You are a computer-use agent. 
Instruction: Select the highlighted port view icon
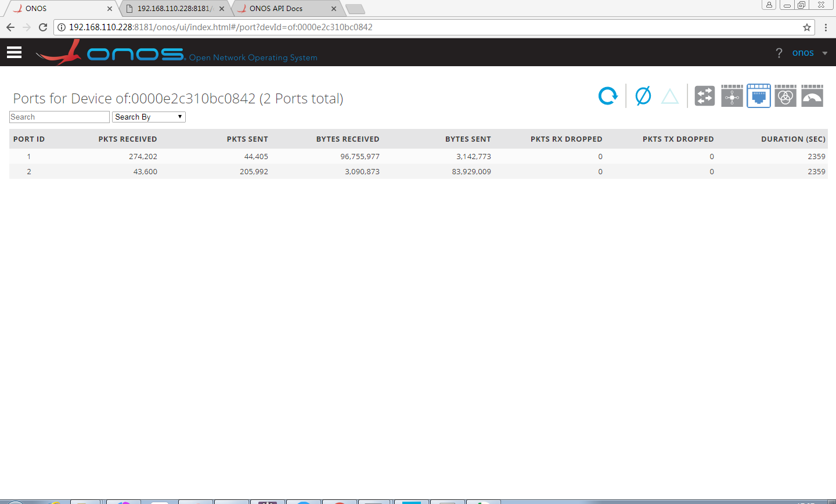759,96
